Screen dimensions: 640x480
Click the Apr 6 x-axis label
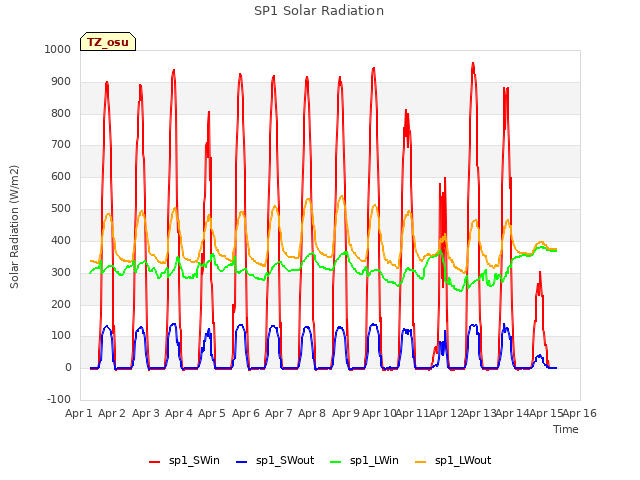point(246,413)
